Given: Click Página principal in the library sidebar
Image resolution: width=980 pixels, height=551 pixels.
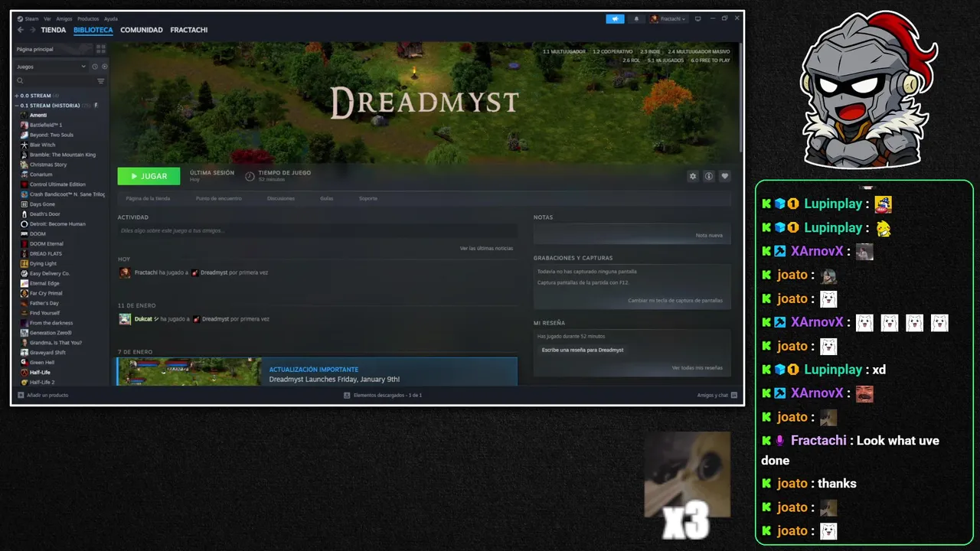Looking at the screenshot, I should pos(35,49).
